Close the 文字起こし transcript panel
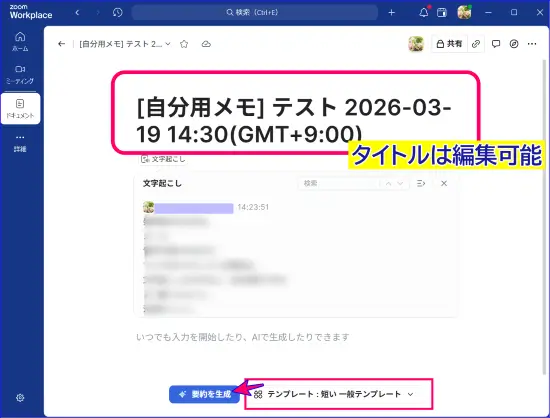The height and width of the screenshot is (418, 550). 444,183
